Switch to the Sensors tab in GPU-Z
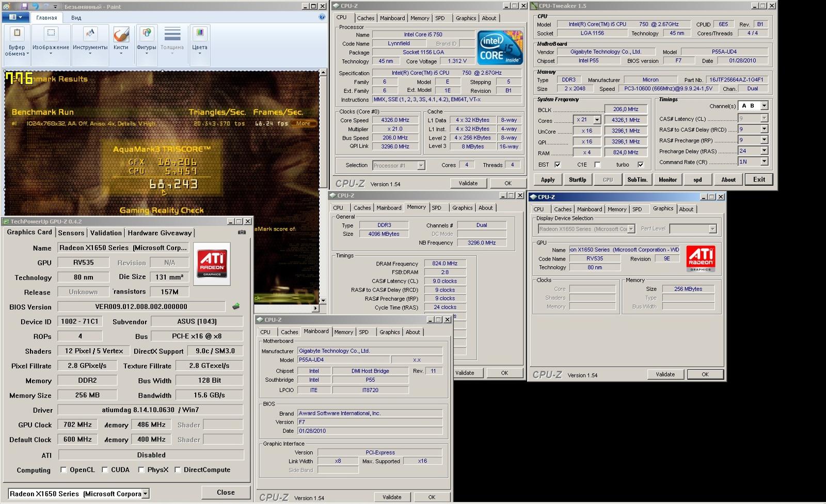This screenshot has height=504, width=826. click(x=71, y=233)
